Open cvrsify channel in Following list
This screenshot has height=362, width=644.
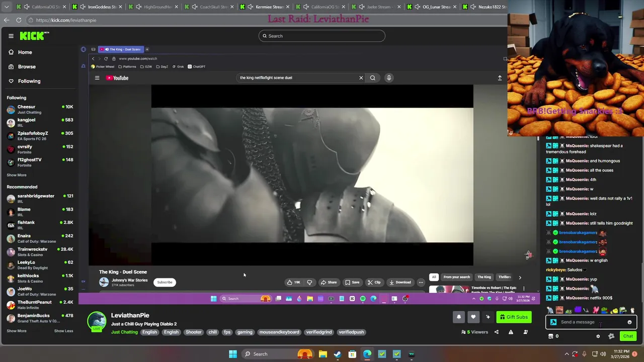40,149
